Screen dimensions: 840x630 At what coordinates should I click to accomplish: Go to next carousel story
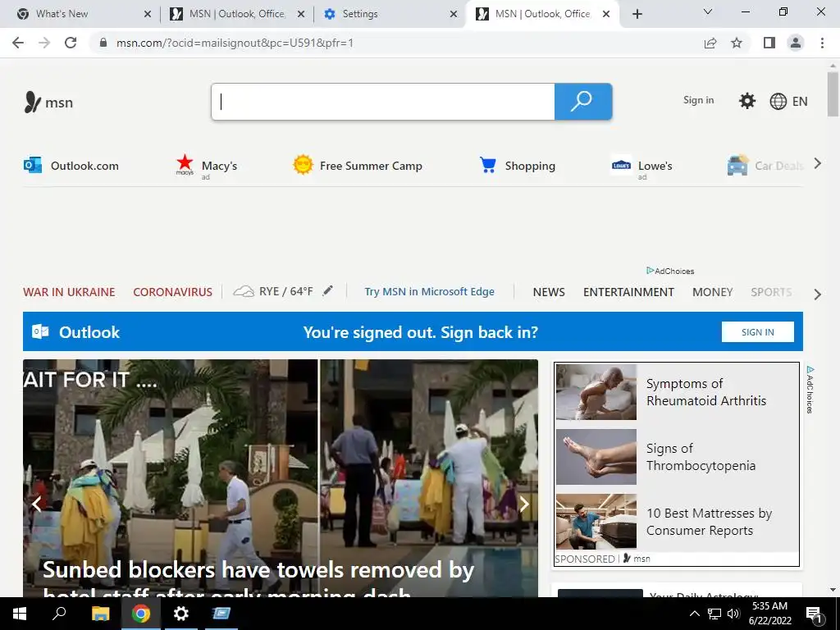524,504
